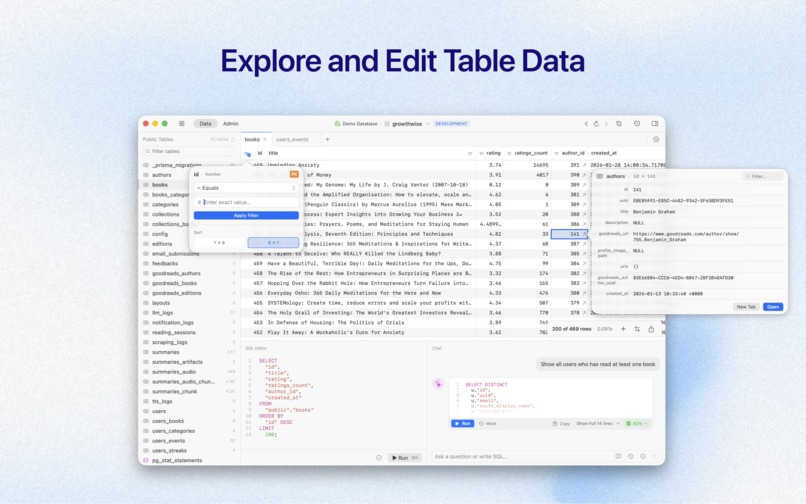Select ascending 1→9 sort option
This screenshot has width=806, height=504.
(219, 243)
